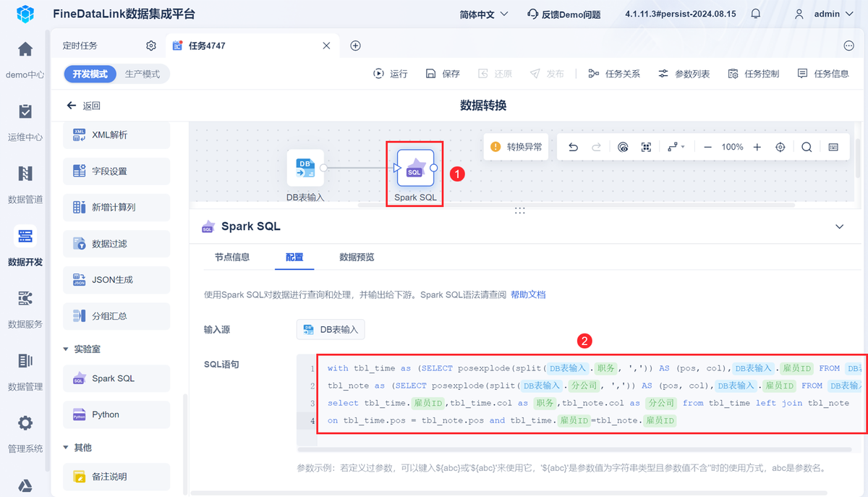Click the 100% zoom level value
The image size is (868, 497).
(x=732, y=147)
